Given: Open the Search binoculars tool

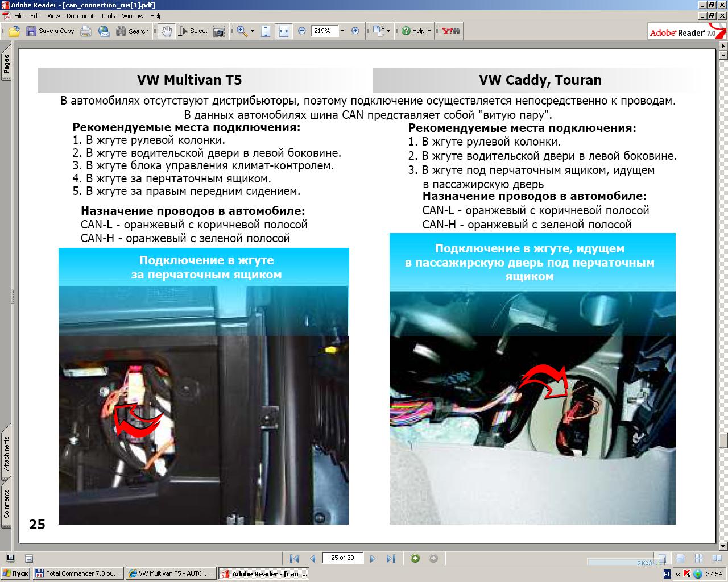Looking at the screenshot, I should click(133, 31).
